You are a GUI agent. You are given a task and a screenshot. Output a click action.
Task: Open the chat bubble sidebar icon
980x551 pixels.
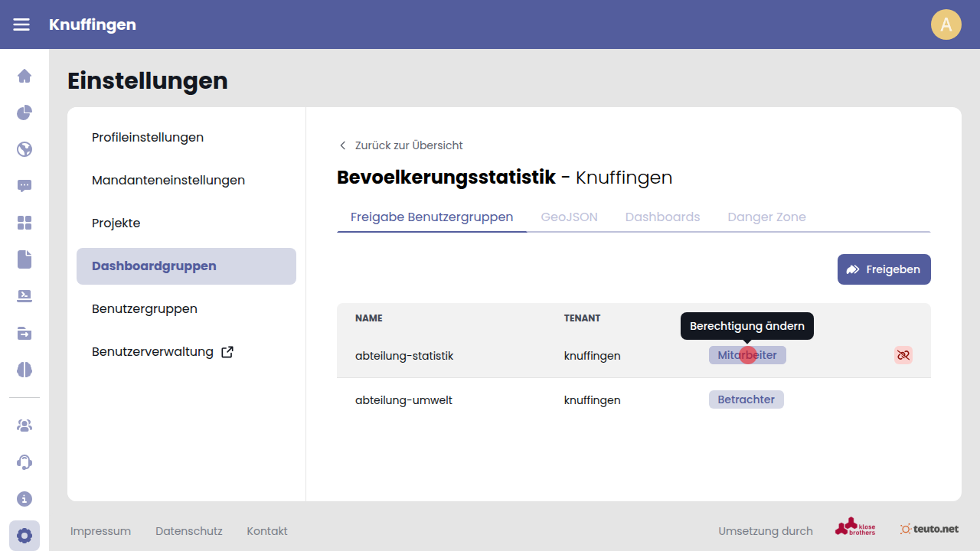tap(24, 186)
